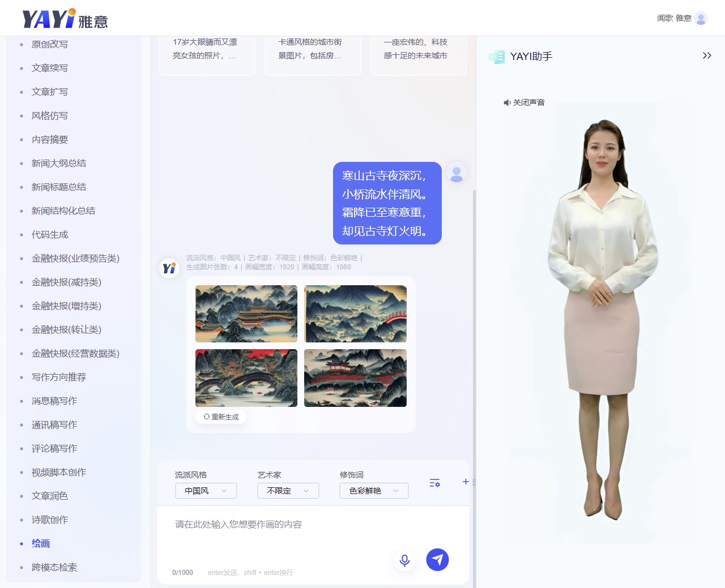Open the 流派风格 dropdown showing 中国风
725x588 pixels.
(206, 491)
